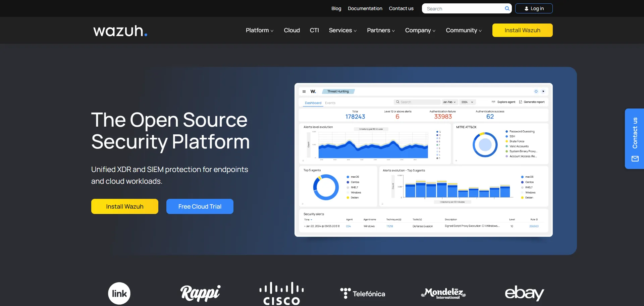Open the Platform dropdown menu
The height and width of the screenshot is (306, 644).
click(260, 30)
